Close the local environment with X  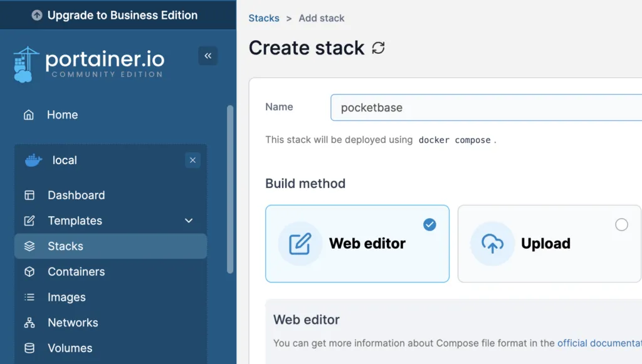coord(192,160)
